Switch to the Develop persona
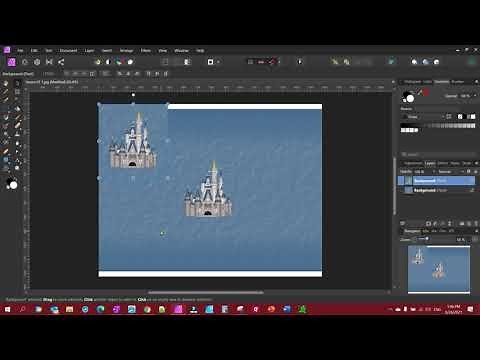Image resolution: width=480 pixels, height=360 pixels. click(x=37, y=62)
